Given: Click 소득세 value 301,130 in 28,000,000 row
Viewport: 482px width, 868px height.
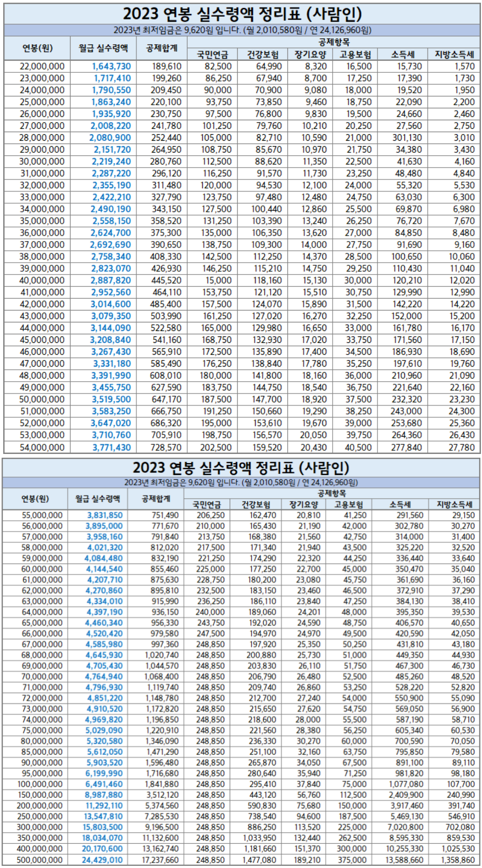Looking at the screenshot, I should click(x=407, y=137).
